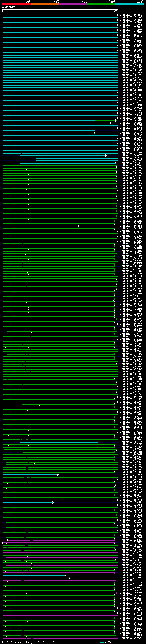Click the alignment bar for UniRef100_Q4W8D1

pos(57,123)
